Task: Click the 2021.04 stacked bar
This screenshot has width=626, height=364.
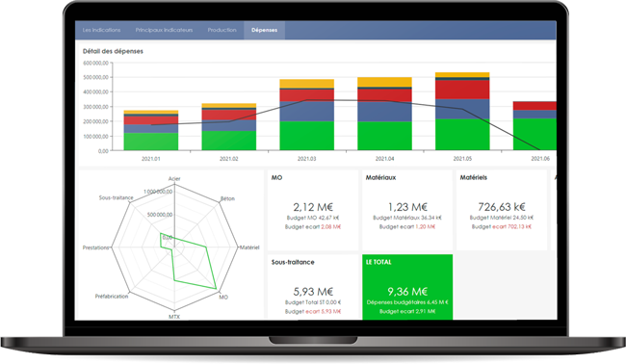Action: [x=384, y=114]
